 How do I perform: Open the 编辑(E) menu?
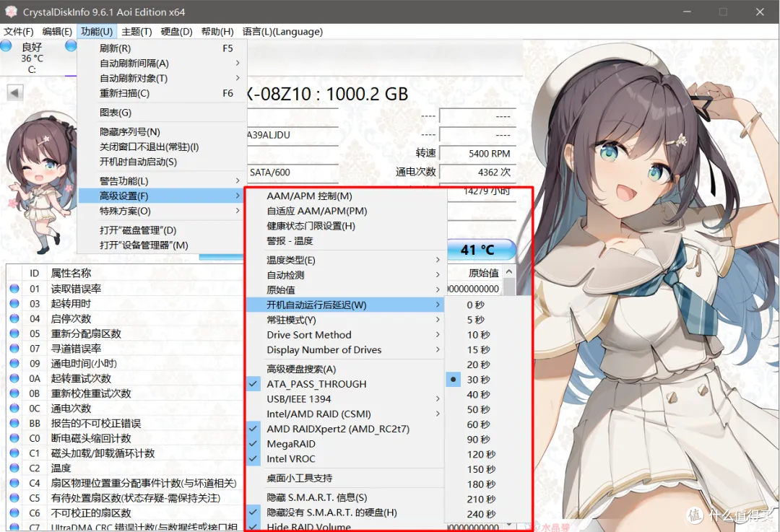57,31
